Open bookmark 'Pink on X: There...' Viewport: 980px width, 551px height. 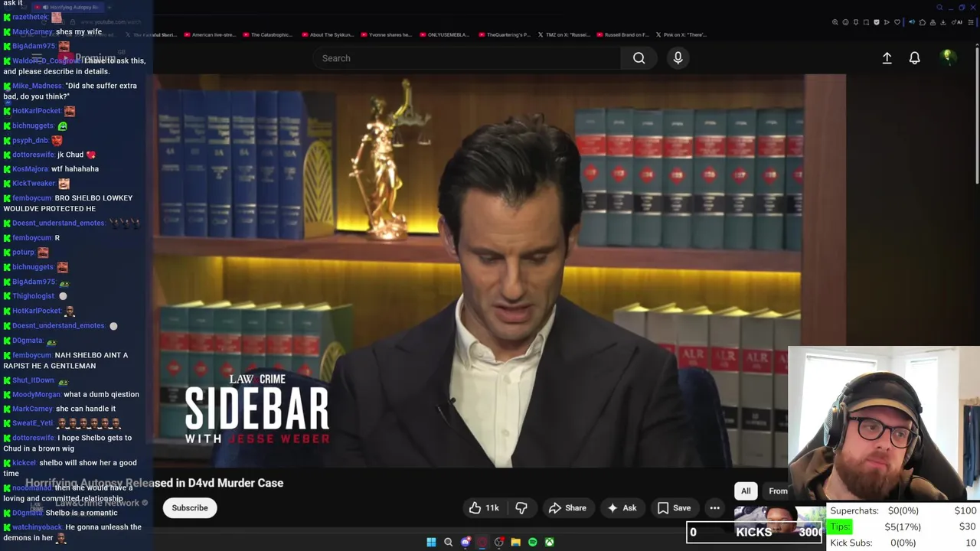(x=681, y=34)
